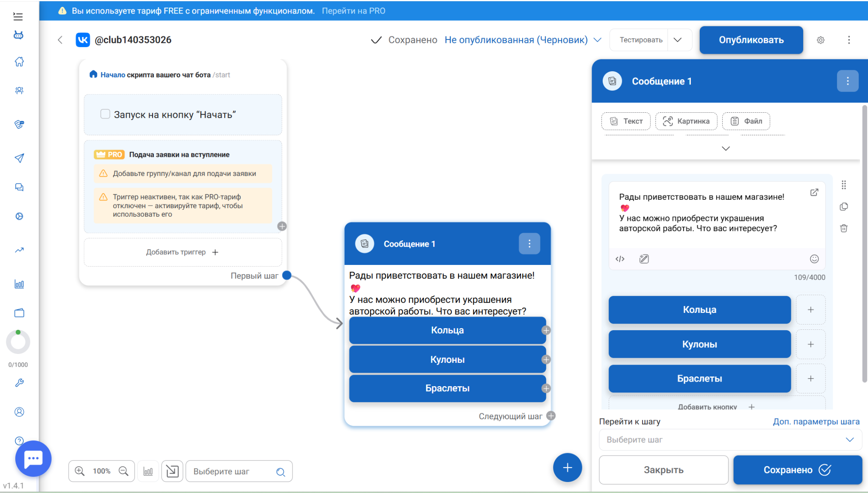Click the Опубликовать button
The width and height of the screenshot is (868, 493).
coord(751,40)
